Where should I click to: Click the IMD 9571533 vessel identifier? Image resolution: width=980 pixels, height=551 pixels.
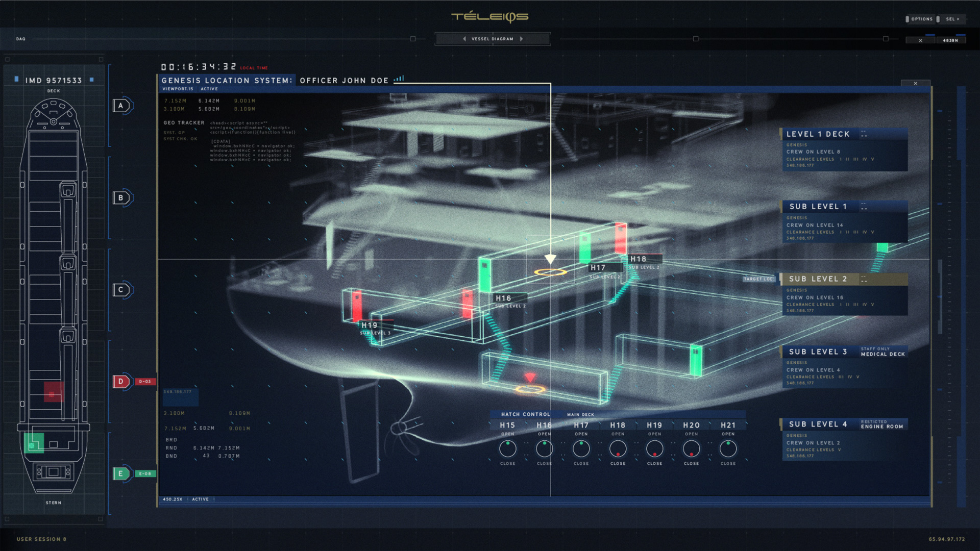[54, 81]
